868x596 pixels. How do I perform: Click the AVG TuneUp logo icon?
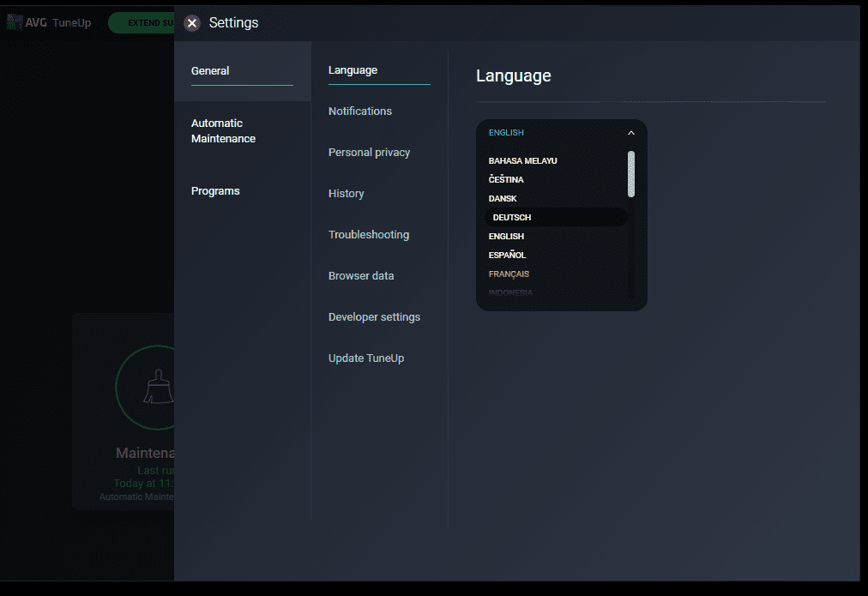point(15,22)
